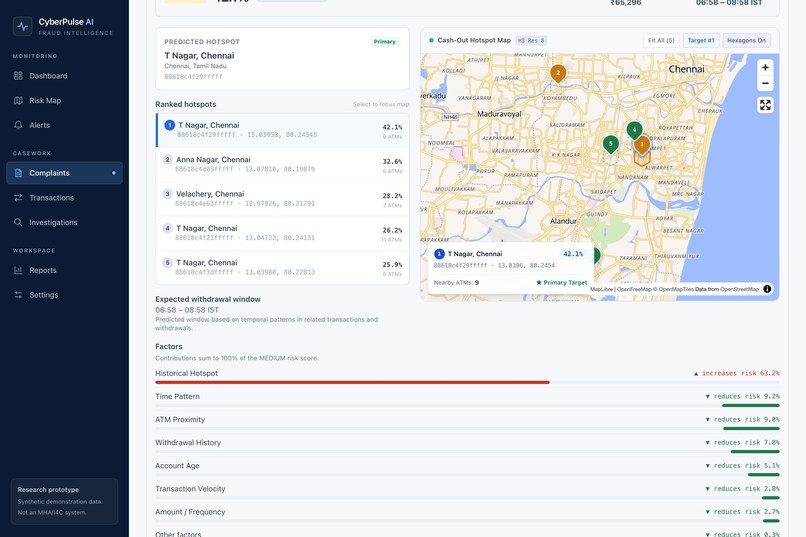806x537 pixels.
Task: Click ATM Proximity green factor bar
Action: click(751, 429)
